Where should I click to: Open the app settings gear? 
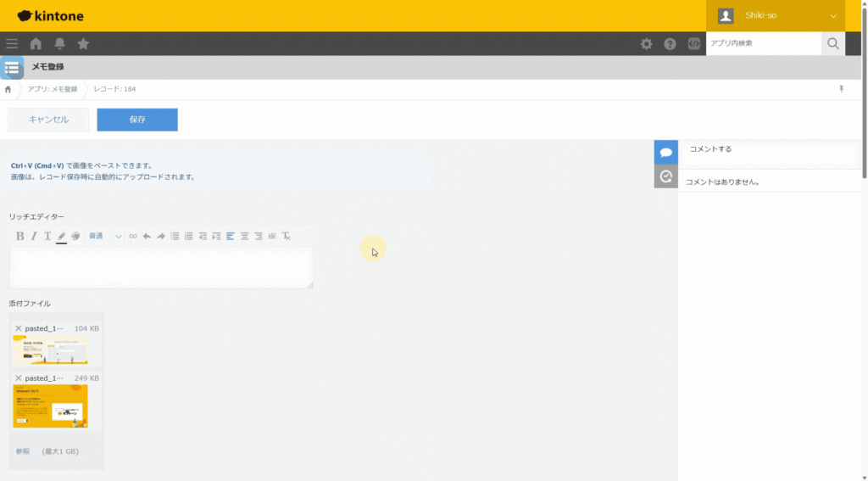pos(647,44)
